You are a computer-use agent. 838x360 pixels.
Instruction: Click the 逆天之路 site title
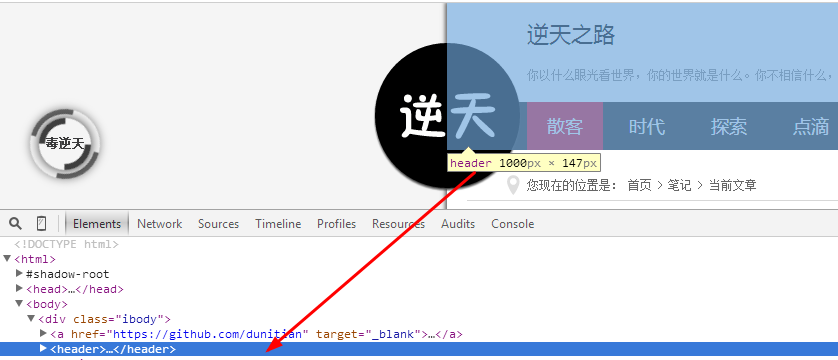tap(571, 35)
